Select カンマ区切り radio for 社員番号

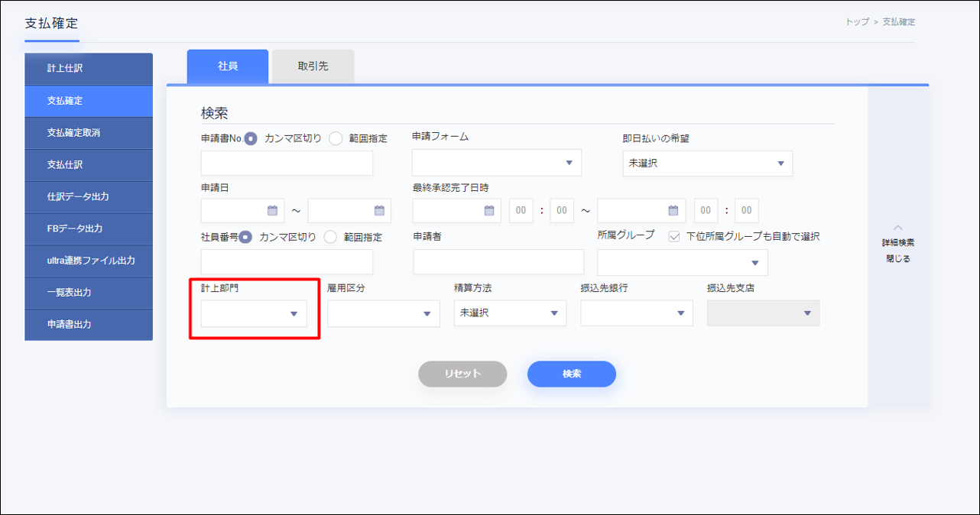tap(245, 237)
